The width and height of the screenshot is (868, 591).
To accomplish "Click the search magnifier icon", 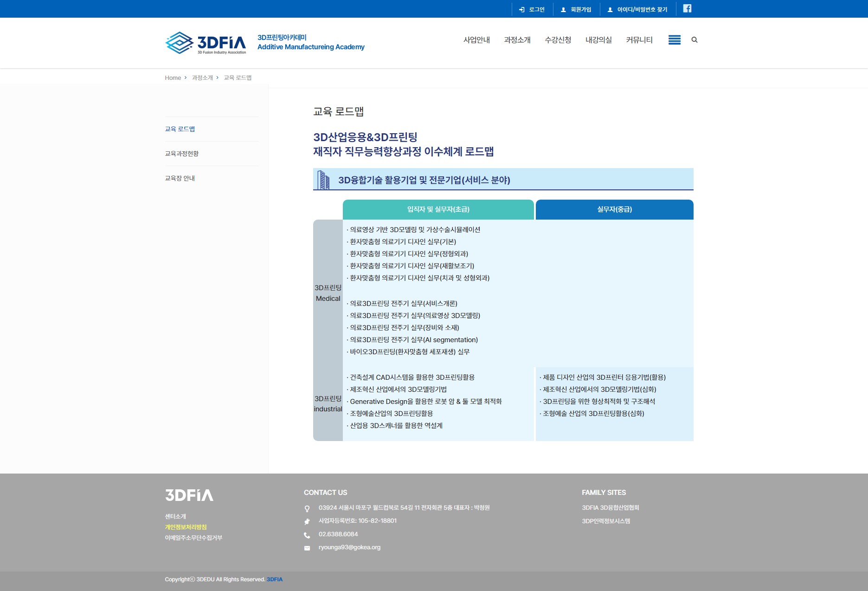I will pos(694,40).
